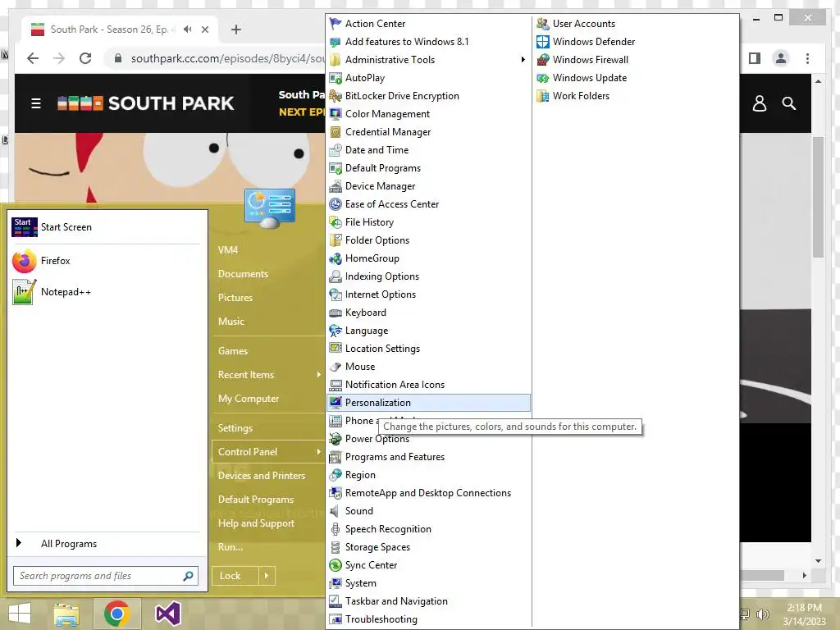The height and width of the screenshot is (630, 840).
Task: Click the clock showing 2:18 PM
Action: 804,608
